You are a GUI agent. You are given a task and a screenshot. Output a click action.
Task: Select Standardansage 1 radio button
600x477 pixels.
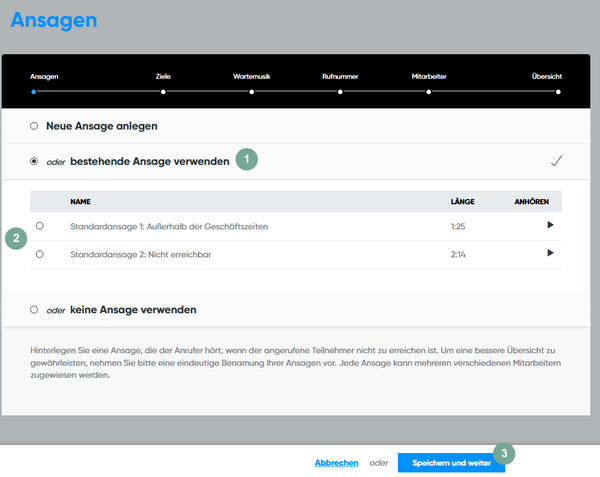point(39,226)
